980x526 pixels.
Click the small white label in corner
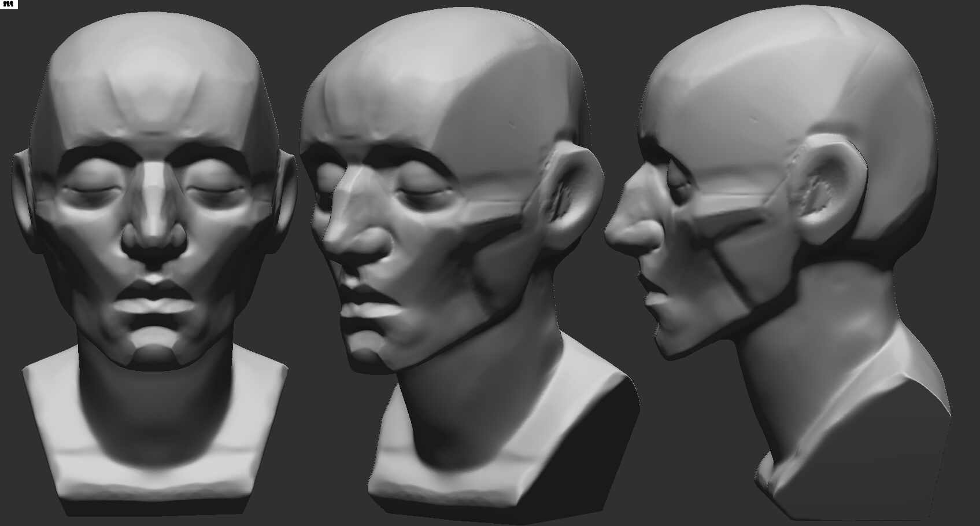(9, 4)
